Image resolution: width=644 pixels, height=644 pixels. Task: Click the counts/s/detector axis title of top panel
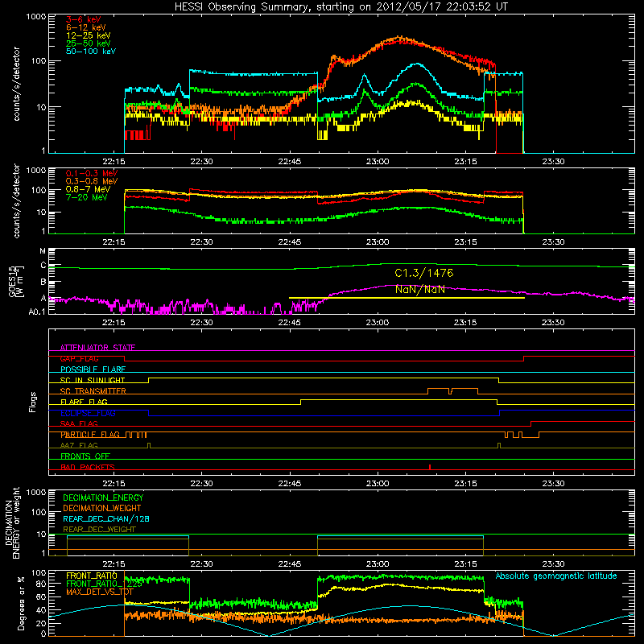click(16, 84)
